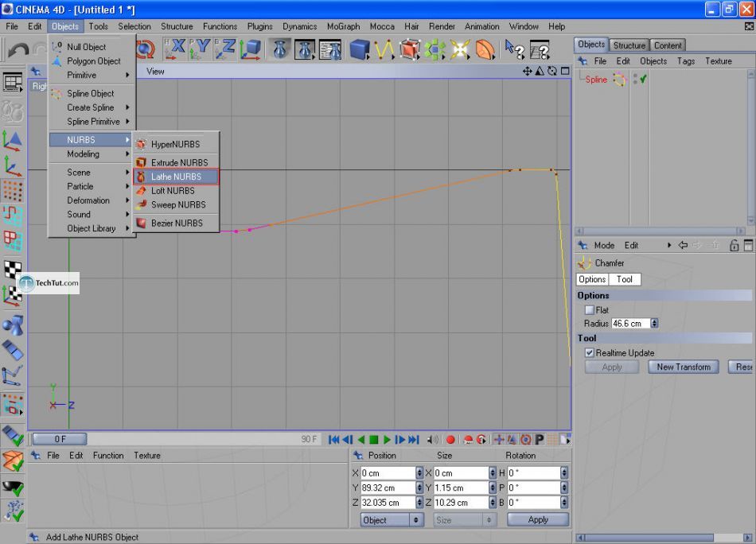
Task: Click the New Transform button
Action: pyautogui.click(x=684, y=367)
